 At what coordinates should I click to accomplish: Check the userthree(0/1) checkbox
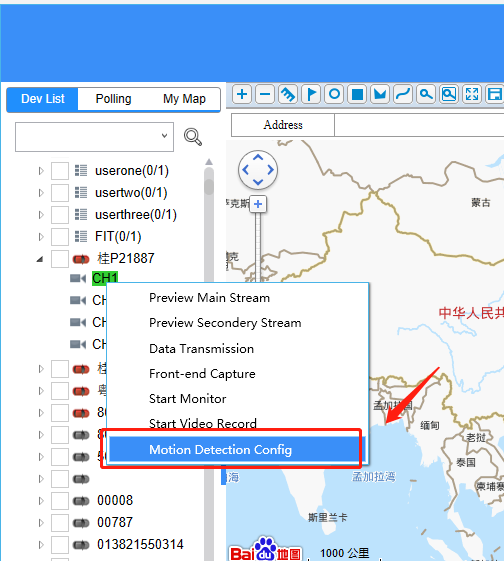click(60, 215)
